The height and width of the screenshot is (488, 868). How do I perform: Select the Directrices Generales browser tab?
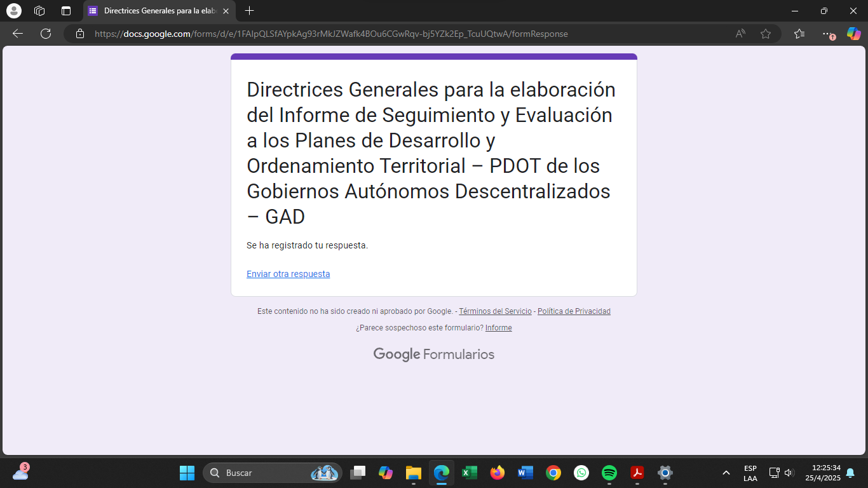(x=158, y=11)
